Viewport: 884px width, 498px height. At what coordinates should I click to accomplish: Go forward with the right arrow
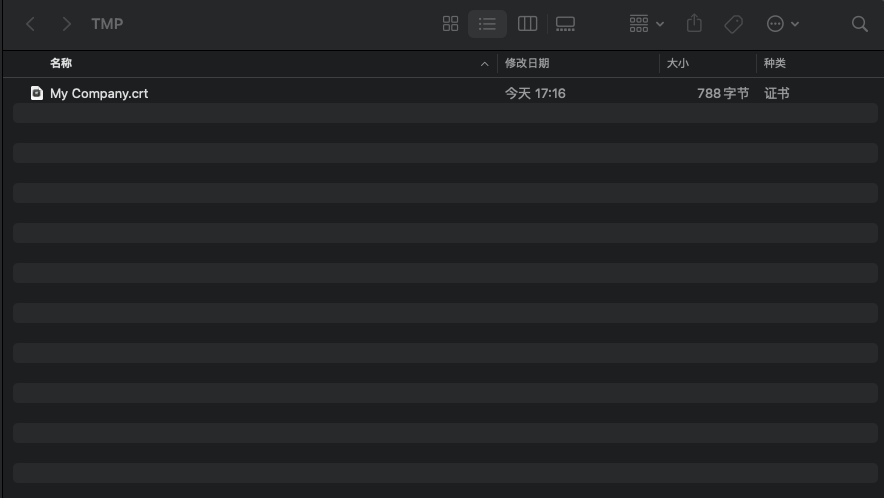pyautogui.click(x=67, y=24)
